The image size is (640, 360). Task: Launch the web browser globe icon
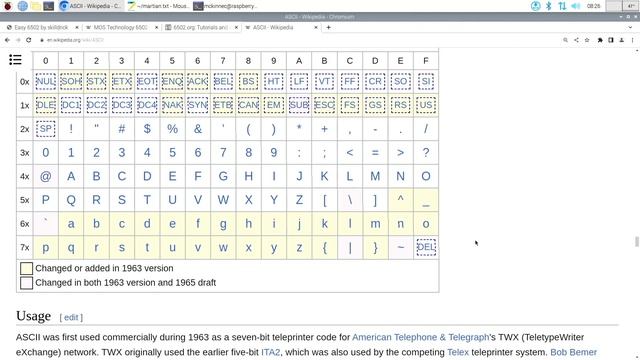(22, 6)
